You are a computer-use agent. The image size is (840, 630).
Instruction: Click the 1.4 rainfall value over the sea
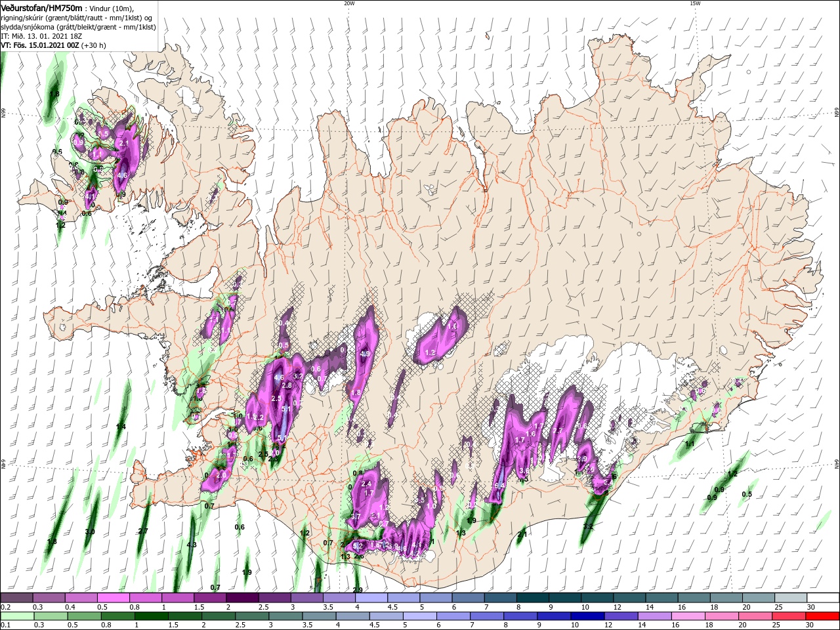(121, 427)
